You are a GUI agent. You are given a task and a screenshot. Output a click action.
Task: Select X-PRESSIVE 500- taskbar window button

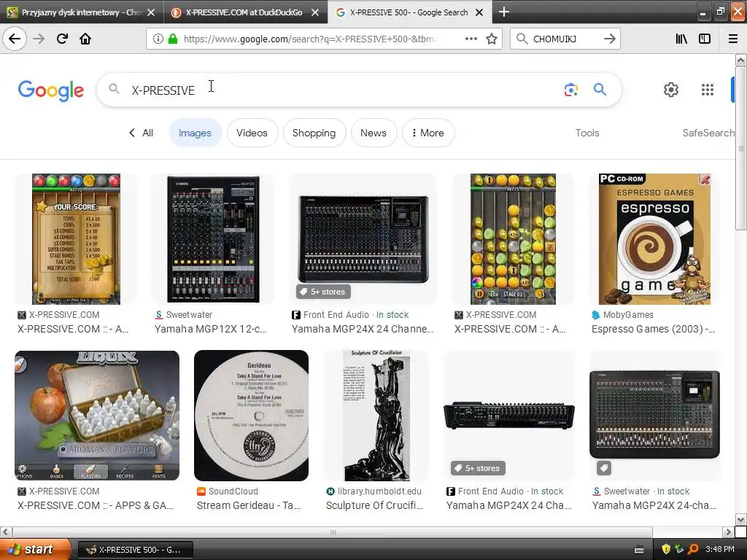pyautogui.click(x=135, y=550)
